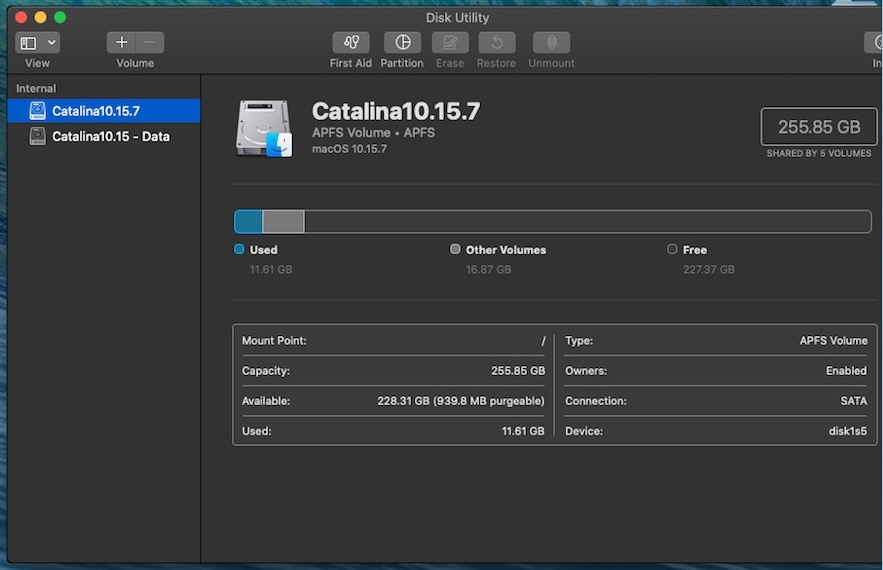Viewport: 883px width, 570px height.
Task: Click the 11.61 GB value under Used
Action: 271,269
